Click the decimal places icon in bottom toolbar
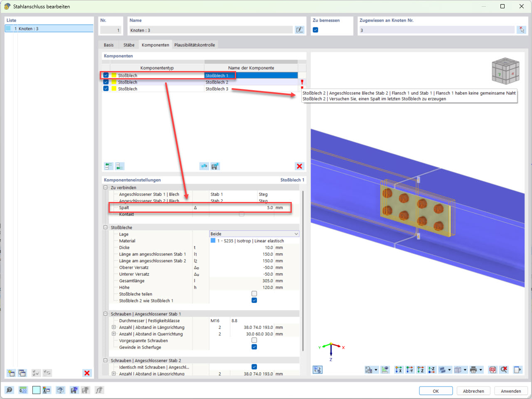Viewport: 532px width, 399px height. [23, 390]
